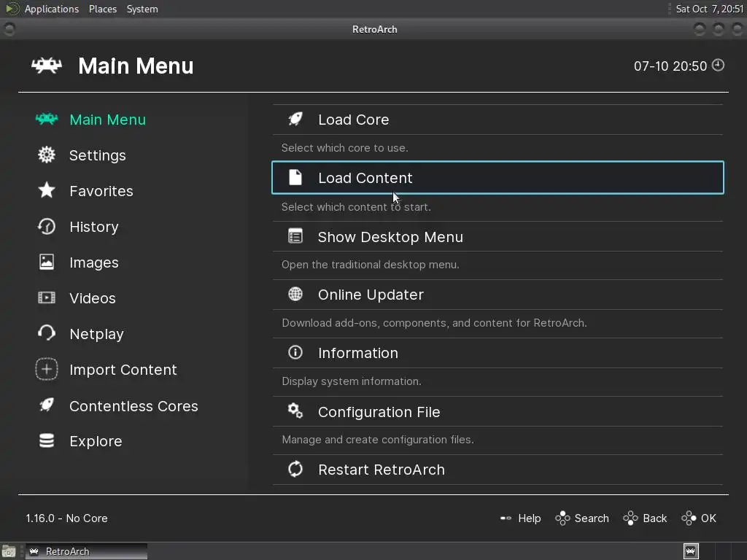Viewport: 747px width, 560px height.
Task: Click the Settings gear icon in sidebar
Action: pos(47,155)
